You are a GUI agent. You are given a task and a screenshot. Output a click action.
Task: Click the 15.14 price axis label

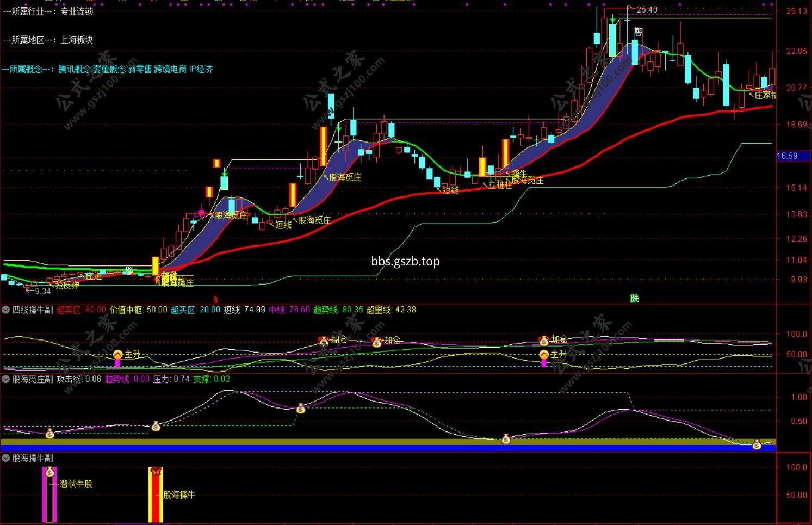point(797,188)
